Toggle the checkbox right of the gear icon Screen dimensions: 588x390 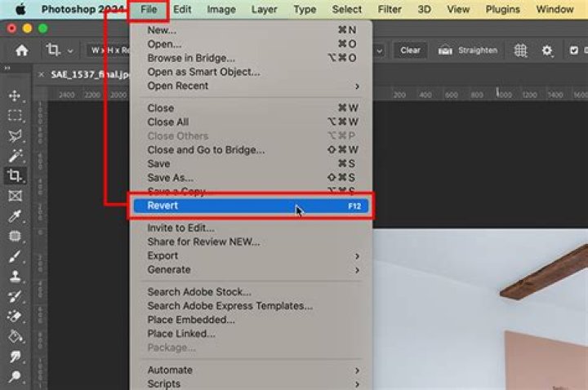point(573,51)
